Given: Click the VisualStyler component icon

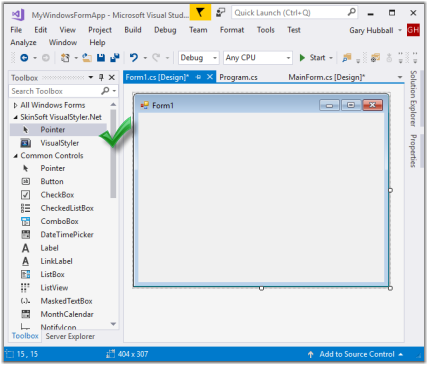Looking at the screenshot, I should click(26, 143).
